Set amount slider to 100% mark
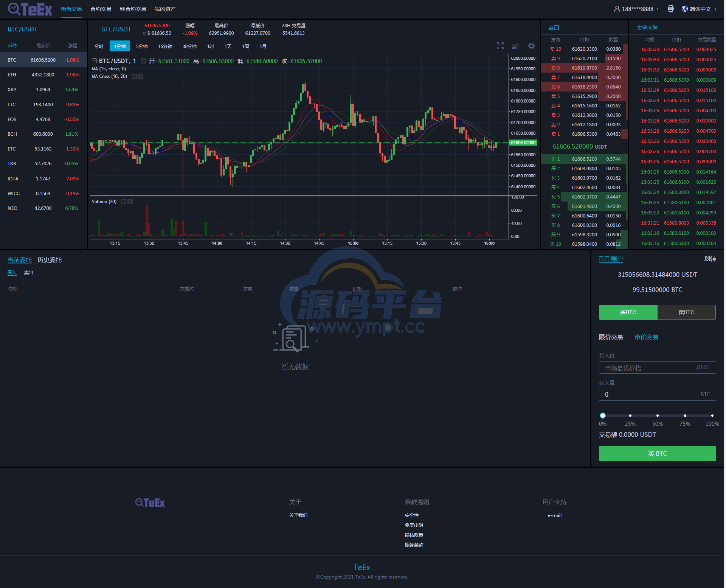726x588 pixels. click(x=712, y=416)
